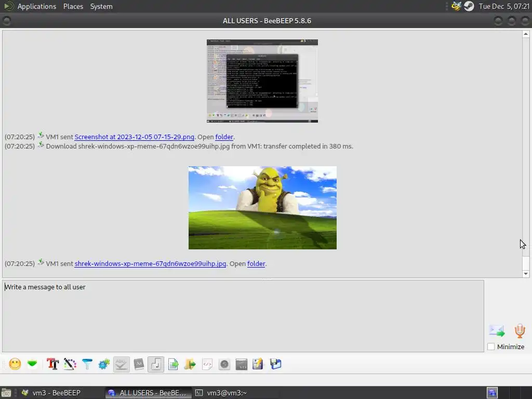Open the emoticons smiley picker
This screenshot has width=532, height=399.
pyautogui.click(x=15, y=364)
